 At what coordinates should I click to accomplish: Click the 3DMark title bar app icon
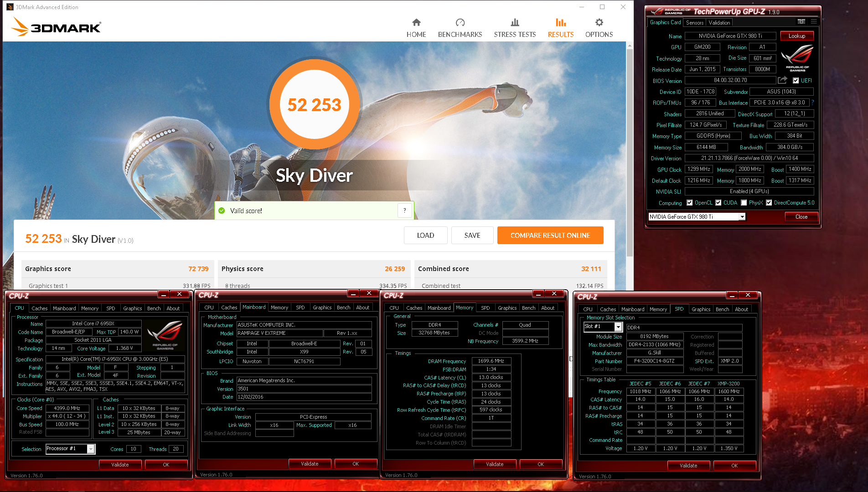coord(10,7)
